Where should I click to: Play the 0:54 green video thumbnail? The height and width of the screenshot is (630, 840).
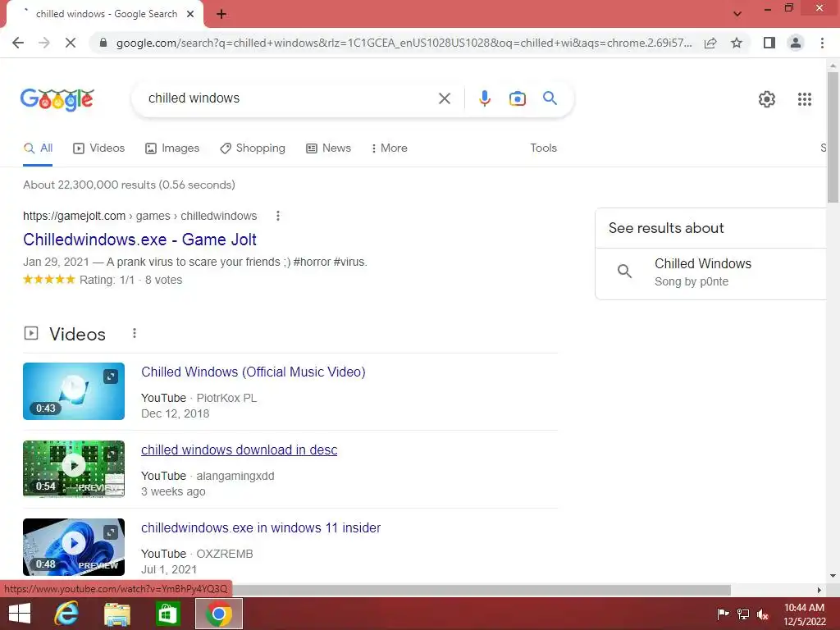(x=74, y=468)
